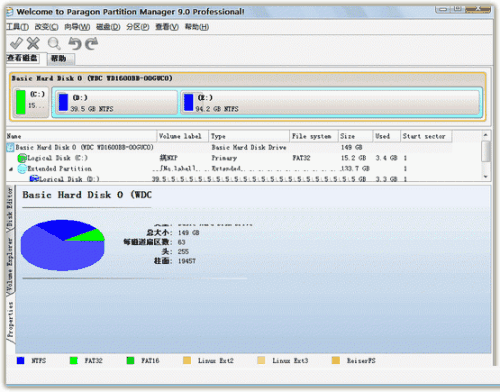Viewport: 500px width, 392px height.
Task: Select the (D:) 39.5 GB NTFS partition block
Action: coord(116,103)
